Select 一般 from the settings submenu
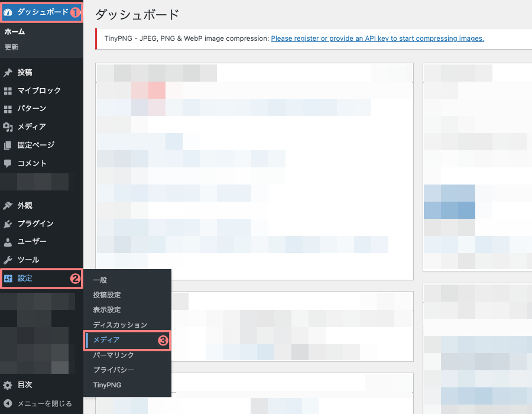 (99, 280)
